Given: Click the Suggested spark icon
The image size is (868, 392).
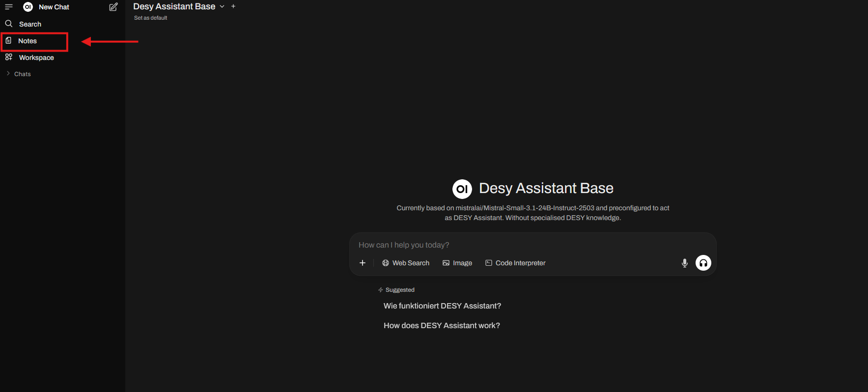Looking at the screenshot, I should [381, 290].
